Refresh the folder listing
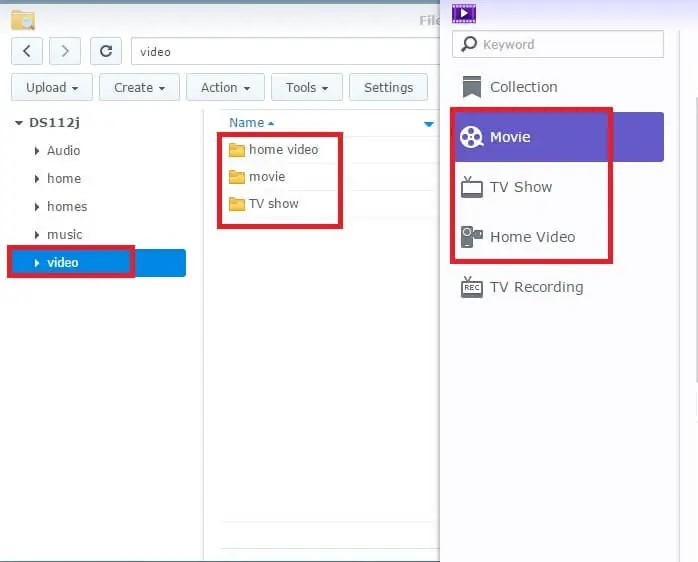 point(106,51)
